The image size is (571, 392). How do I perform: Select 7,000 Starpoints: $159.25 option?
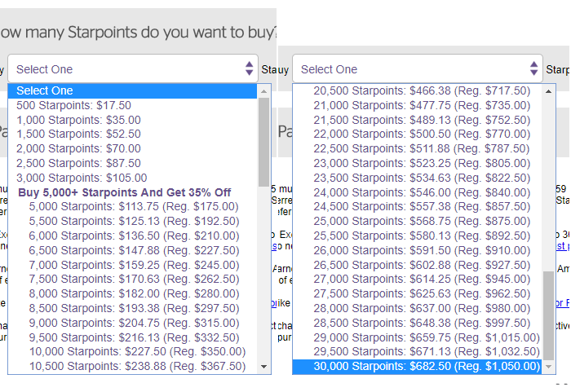tap(132, 265)
